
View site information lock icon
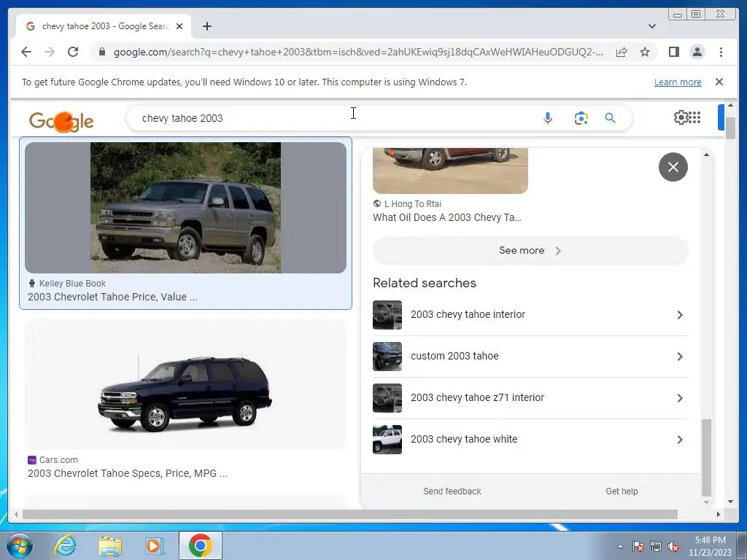[101, 52]
